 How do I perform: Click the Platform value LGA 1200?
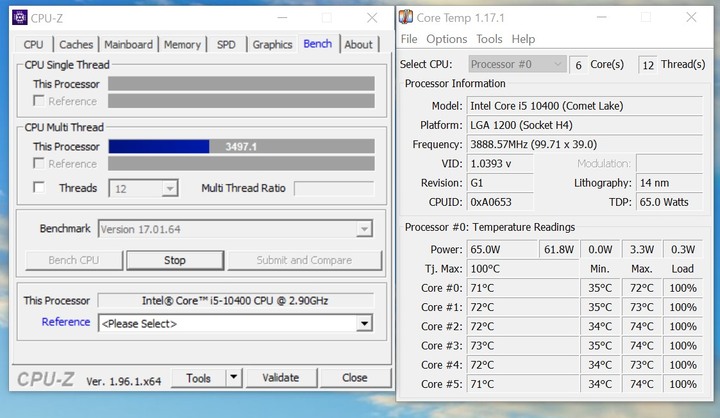tap(585, 125)
